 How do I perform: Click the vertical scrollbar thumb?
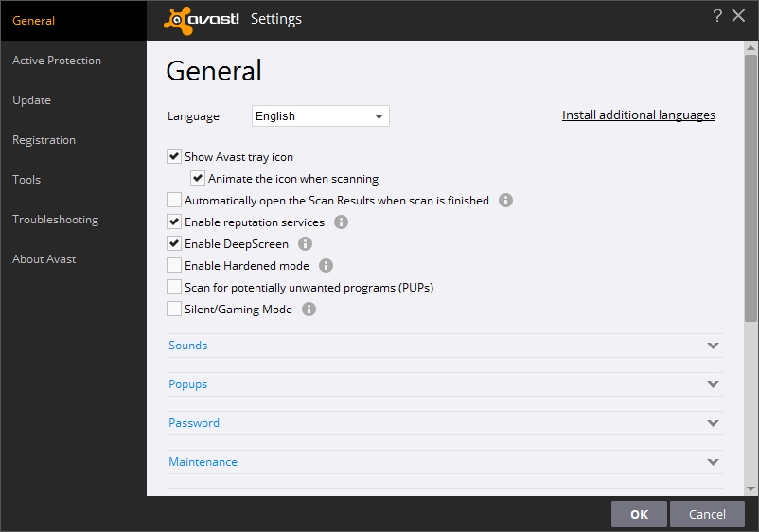[751, 189]
